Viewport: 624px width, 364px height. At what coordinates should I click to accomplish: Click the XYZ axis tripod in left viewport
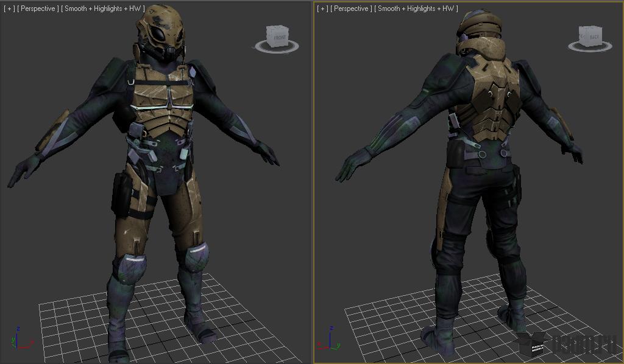coord(21,340)
